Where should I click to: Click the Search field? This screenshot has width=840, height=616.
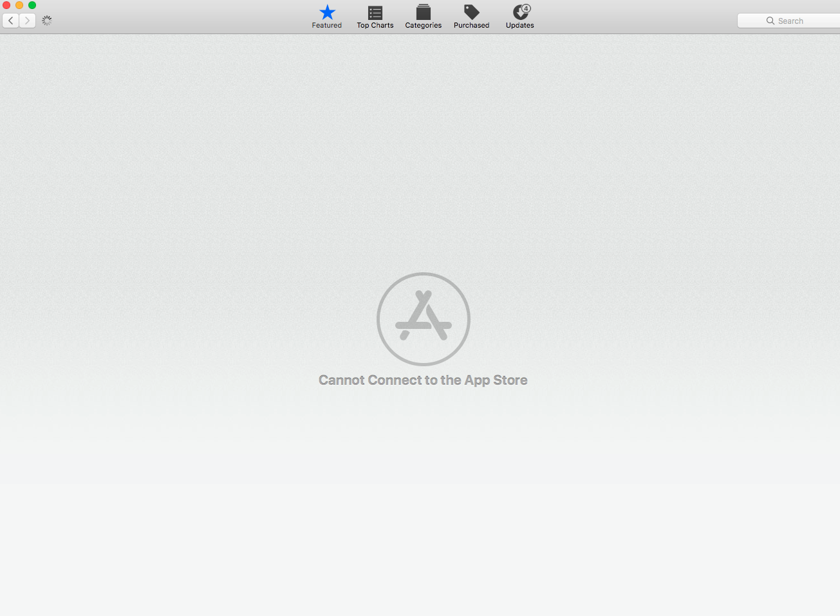click(789, 21)
